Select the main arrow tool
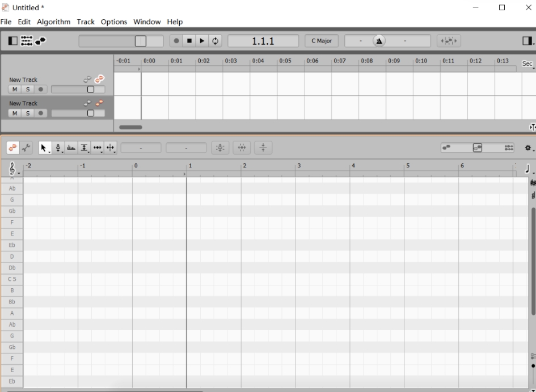536x392 pixels. tap(44, 148)
